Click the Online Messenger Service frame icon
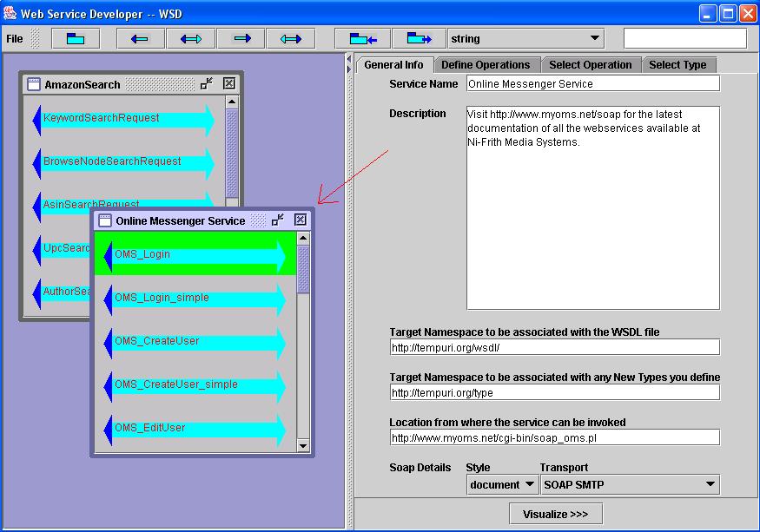The height and width of the screenshot is (532, 760). click(x=105, y=221)
